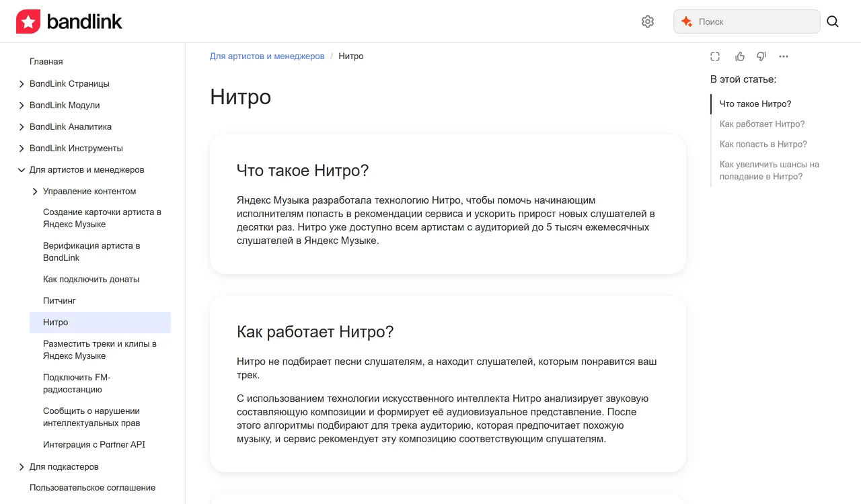Toggle full-screen article view icon
Viewport: 861px width, 504px height.
[x=715, y=56]
